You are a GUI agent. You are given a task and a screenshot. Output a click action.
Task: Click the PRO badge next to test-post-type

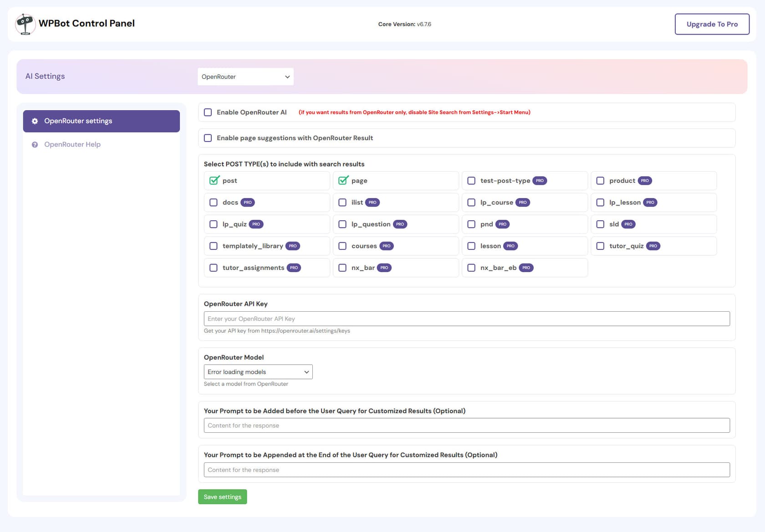[540, 181]
